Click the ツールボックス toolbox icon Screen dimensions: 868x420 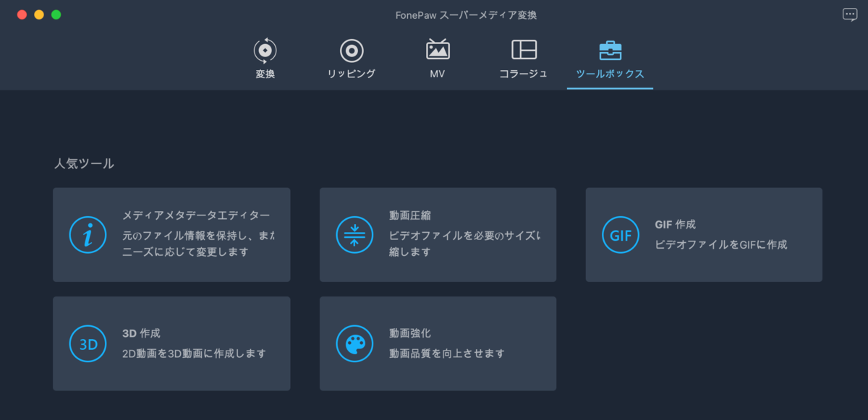610,50
